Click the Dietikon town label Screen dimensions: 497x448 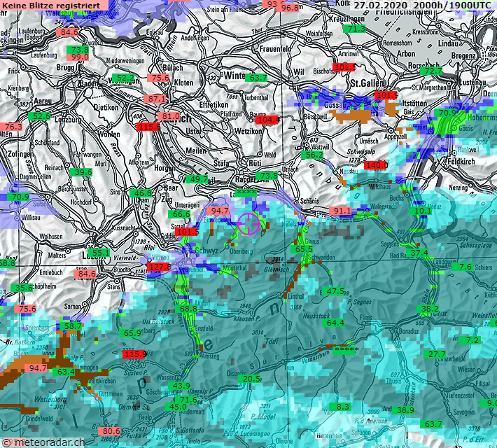point(106,108)
